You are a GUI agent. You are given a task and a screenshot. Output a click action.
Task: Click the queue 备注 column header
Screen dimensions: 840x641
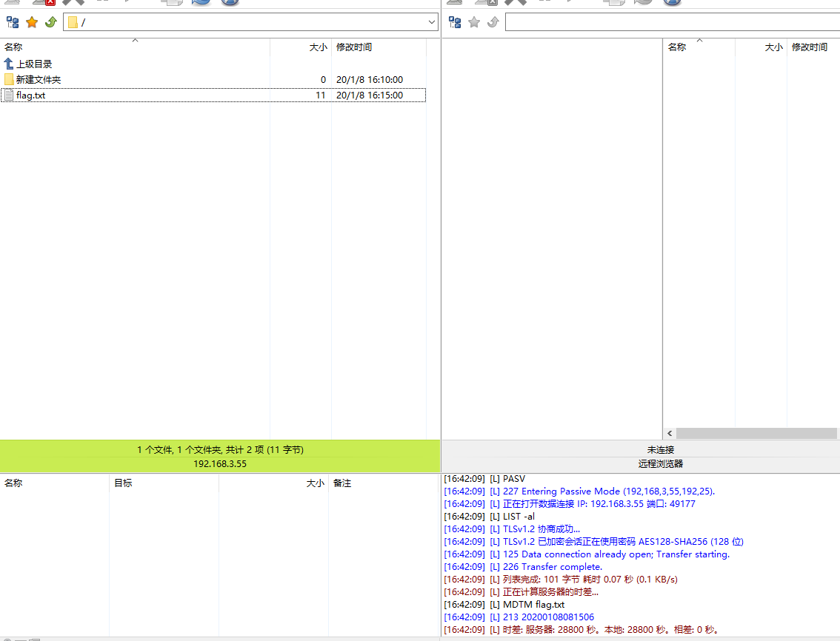pyautogui.click(x=384, y=483)
